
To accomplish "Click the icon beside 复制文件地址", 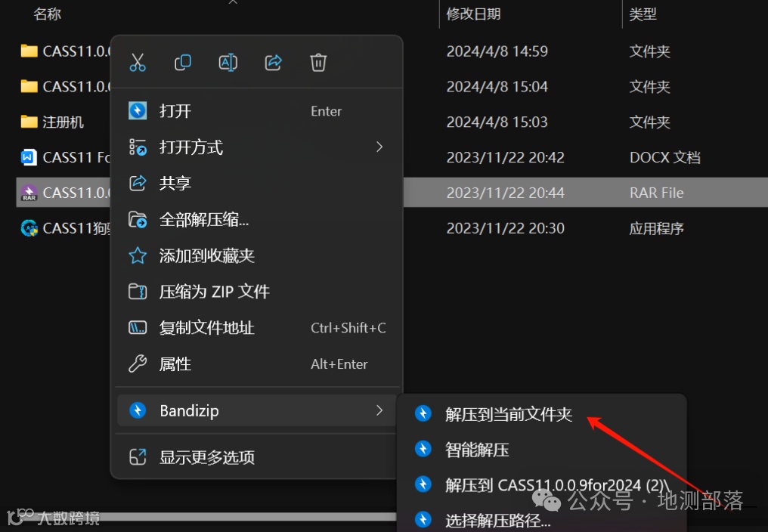I will tap(138, 328).
